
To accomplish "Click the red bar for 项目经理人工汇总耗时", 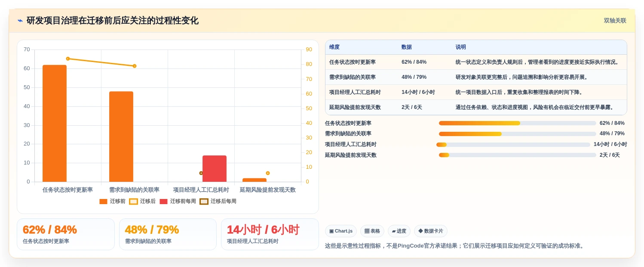I will point(215,169).
